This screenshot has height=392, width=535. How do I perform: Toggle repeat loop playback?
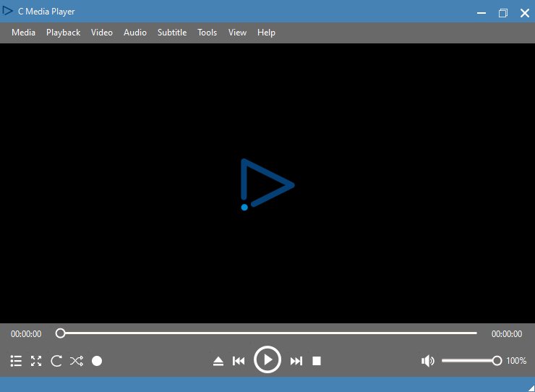(x=56, y=361)
